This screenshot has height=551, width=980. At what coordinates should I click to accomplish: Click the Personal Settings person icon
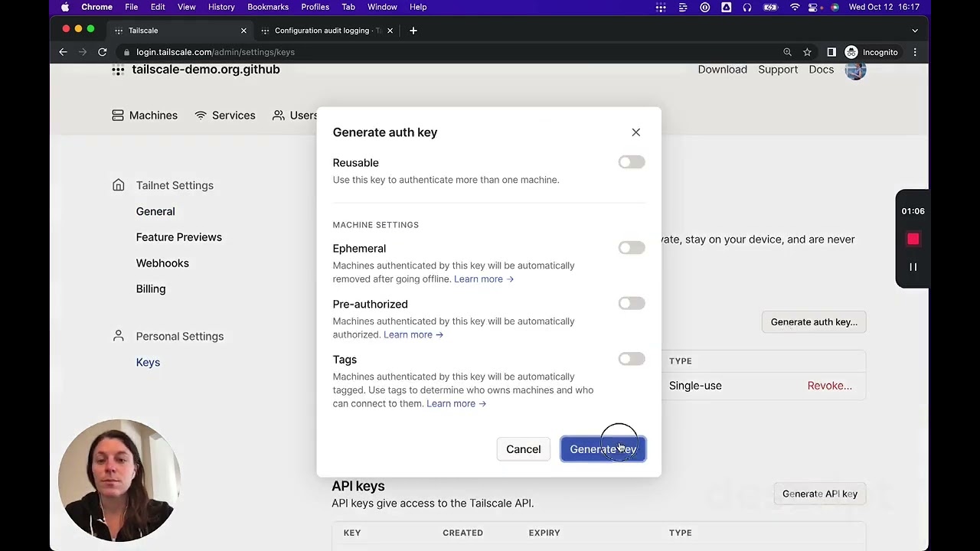pyautogui.click(x=118, y=336)
